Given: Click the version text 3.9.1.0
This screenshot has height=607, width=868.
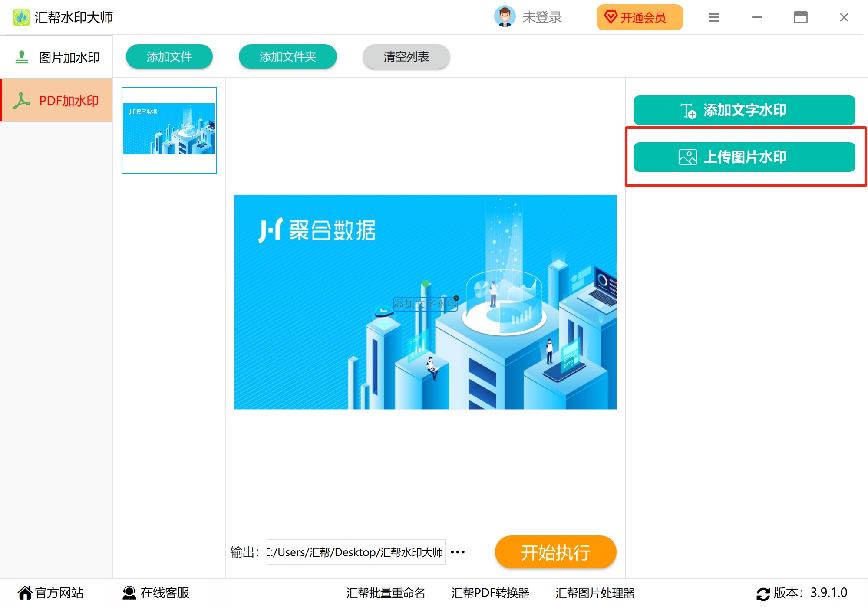Looking at the screenshot, I should (x=828, y=592).
